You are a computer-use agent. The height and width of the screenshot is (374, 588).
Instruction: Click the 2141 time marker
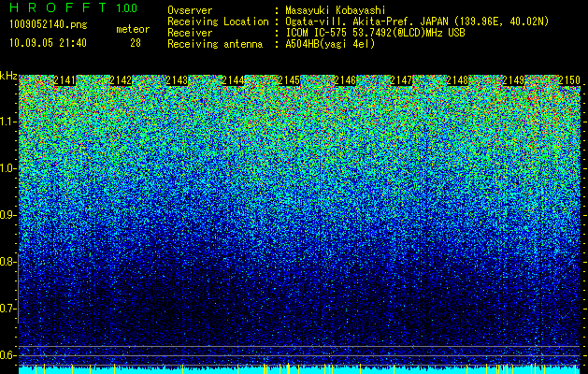(65, 80)
